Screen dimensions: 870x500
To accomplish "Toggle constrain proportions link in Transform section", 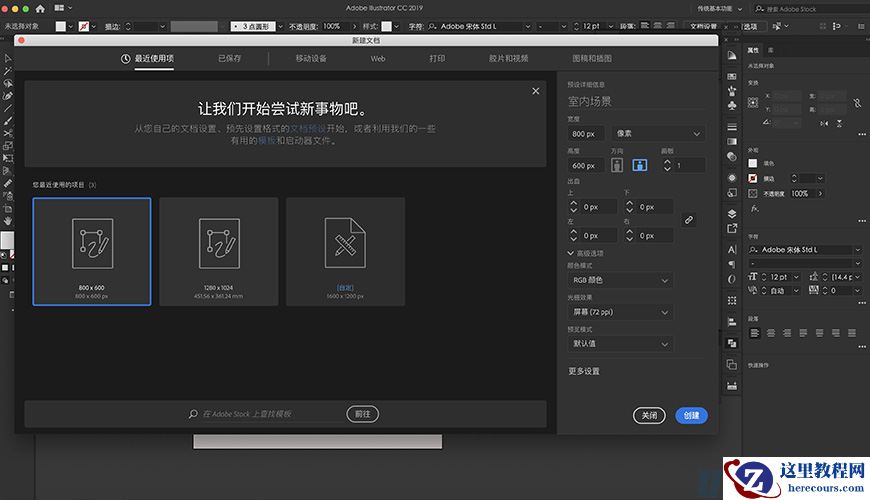I will point(857,103).
